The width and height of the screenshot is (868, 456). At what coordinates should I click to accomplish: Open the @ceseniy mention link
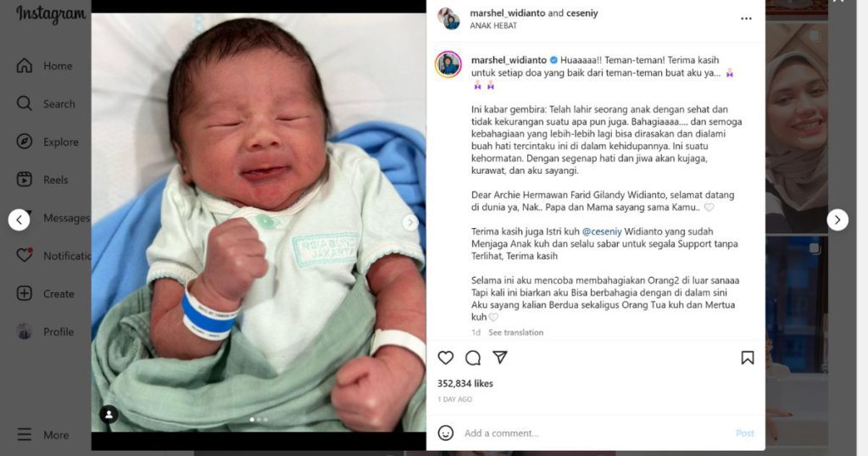pyautogui.click(x=602, y=231)
